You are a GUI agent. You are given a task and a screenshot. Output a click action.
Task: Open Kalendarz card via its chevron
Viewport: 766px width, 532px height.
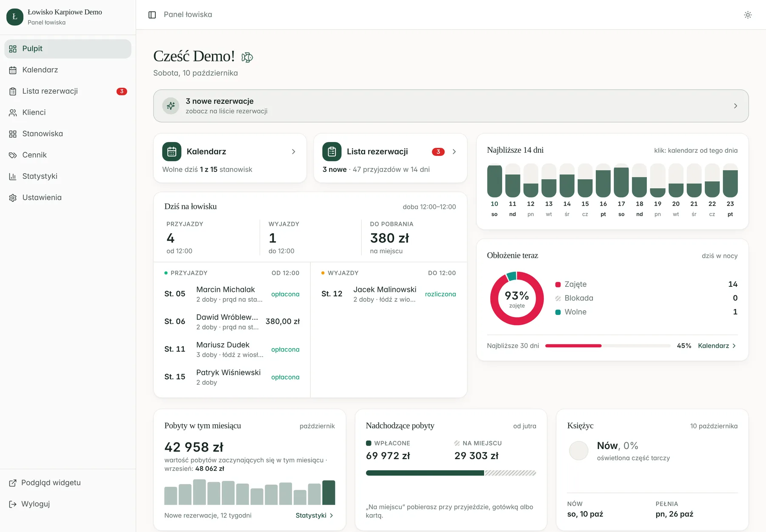coord(294,152)
